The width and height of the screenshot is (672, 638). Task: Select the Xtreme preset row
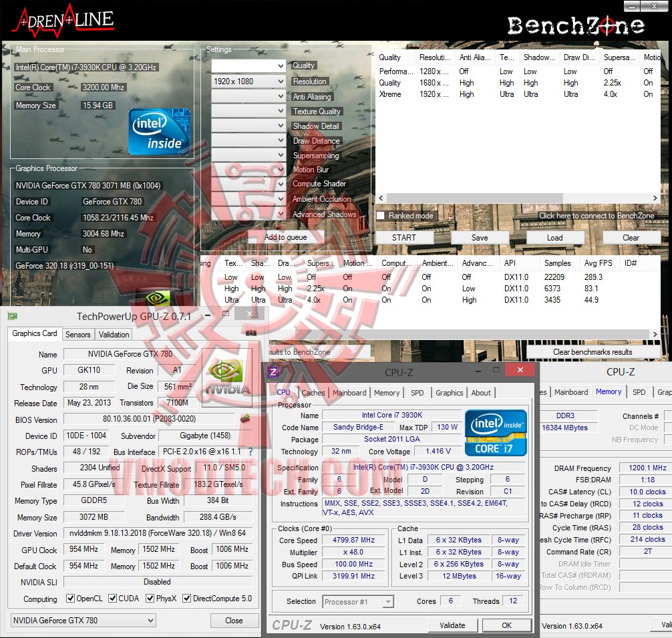(518, 94)
